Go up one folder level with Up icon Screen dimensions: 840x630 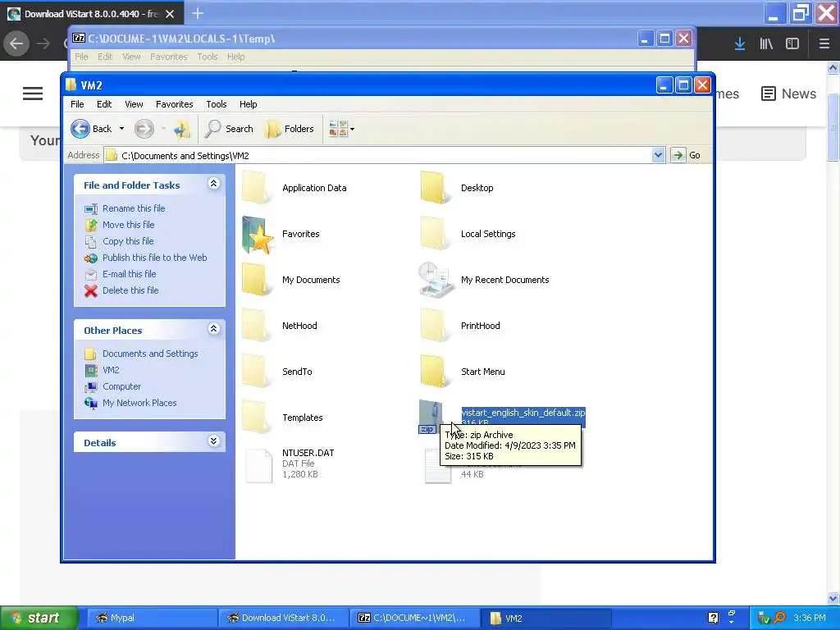[181, 129]
